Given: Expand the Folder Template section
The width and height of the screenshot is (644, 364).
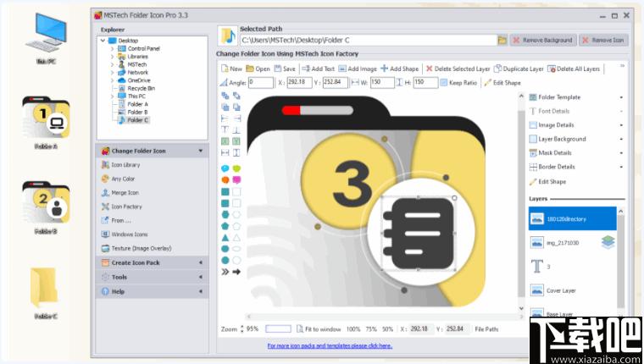Looking at the screenshot, I should tap(576, 97).
